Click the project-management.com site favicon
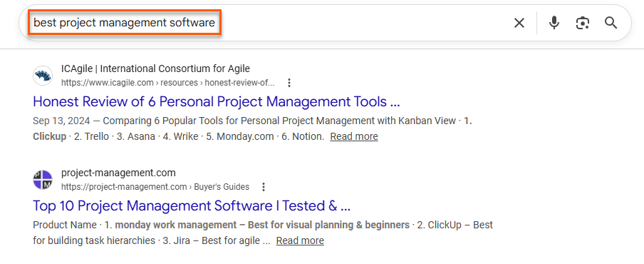 click(43, 180)
